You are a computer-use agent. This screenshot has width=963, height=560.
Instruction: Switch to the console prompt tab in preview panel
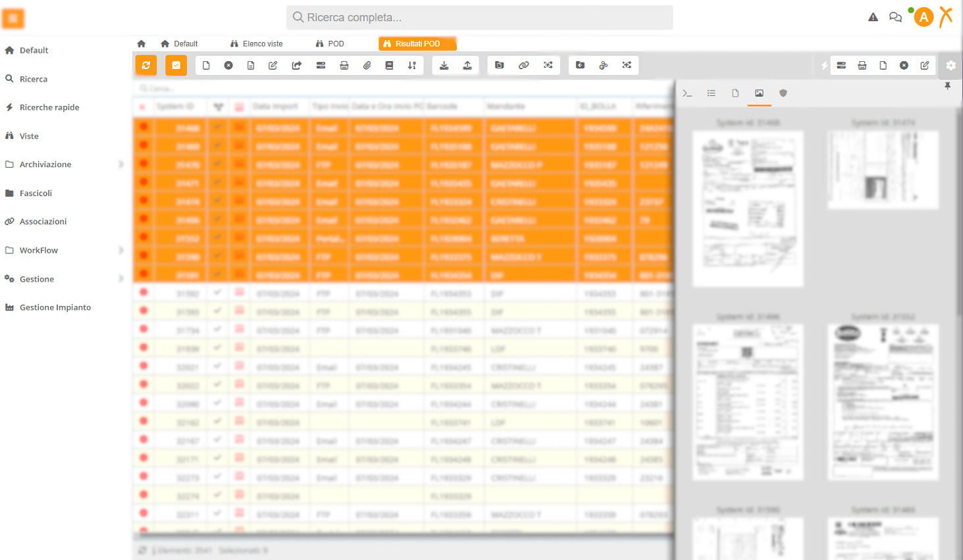[x=687, y=93]
